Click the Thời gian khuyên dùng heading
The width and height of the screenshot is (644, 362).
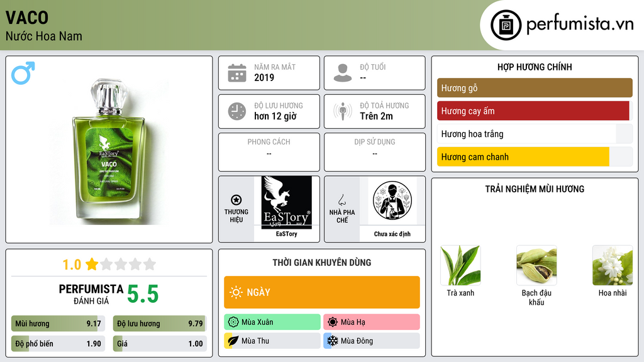click(x=322, y=263)
